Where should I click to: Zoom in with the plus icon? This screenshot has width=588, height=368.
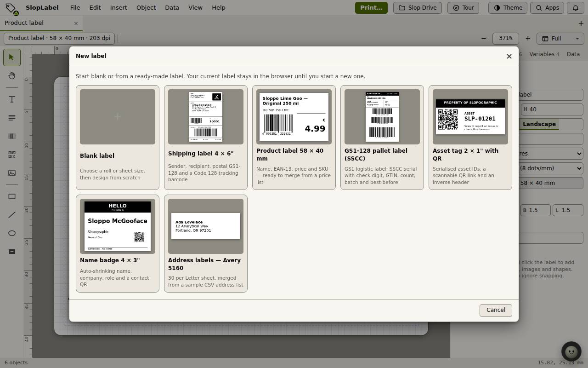pos(528,39)
